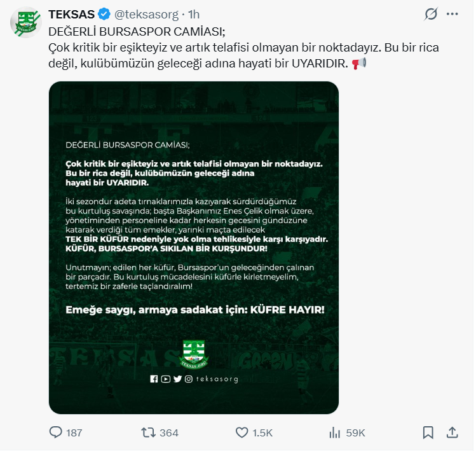Click the YouTube icon in the poster
This screenshot has width=476, height=451.
pos(165,379)
